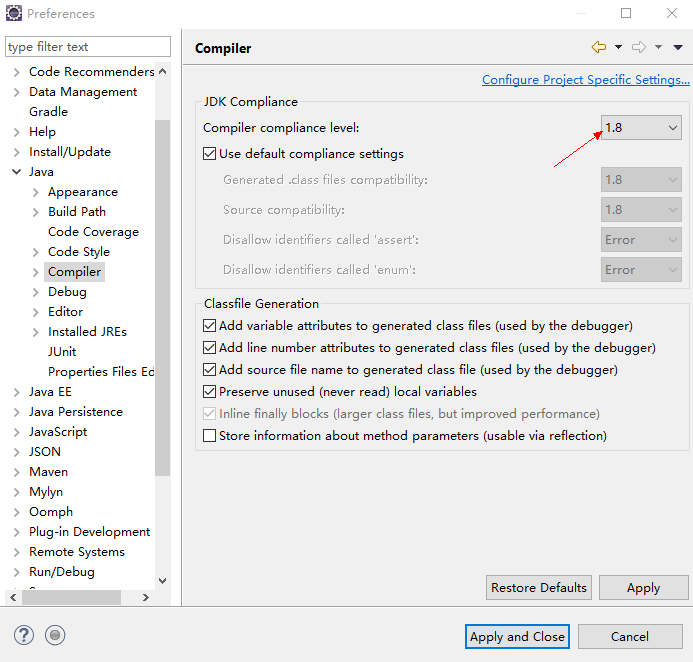Screen dimensions: 693x662
Task: Select Properties Files Editor item
Action: 101,372
